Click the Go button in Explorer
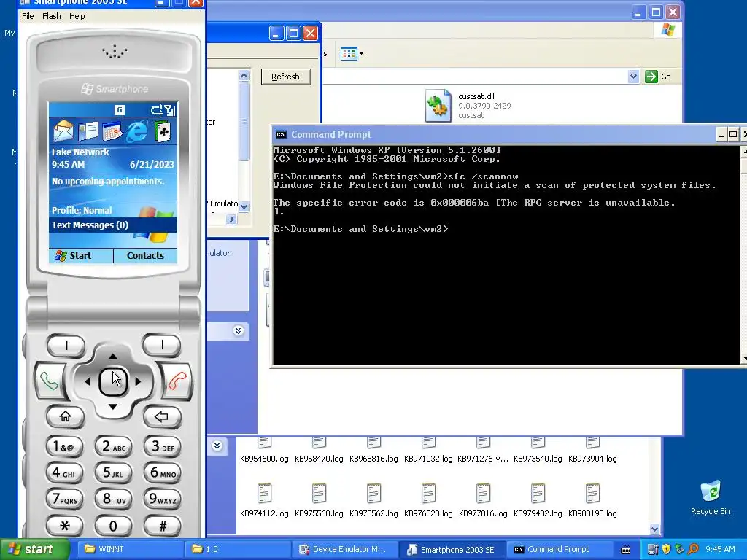 658,77
